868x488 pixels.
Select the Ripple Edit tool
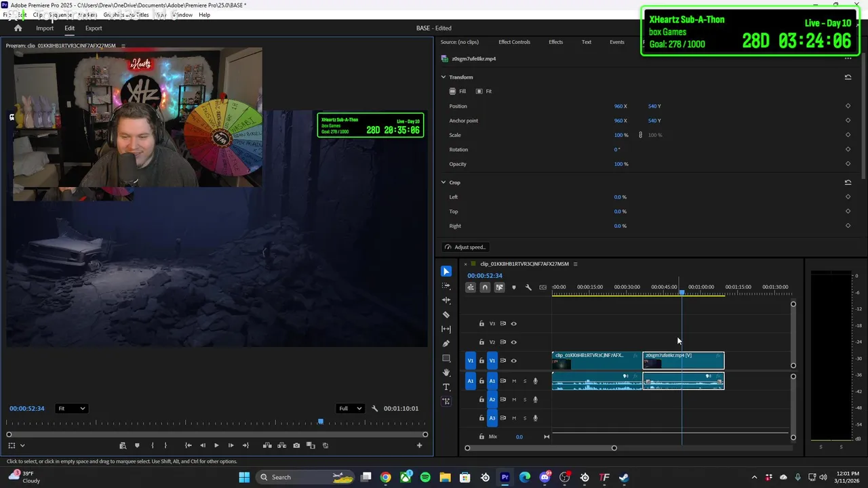[446, 300]
